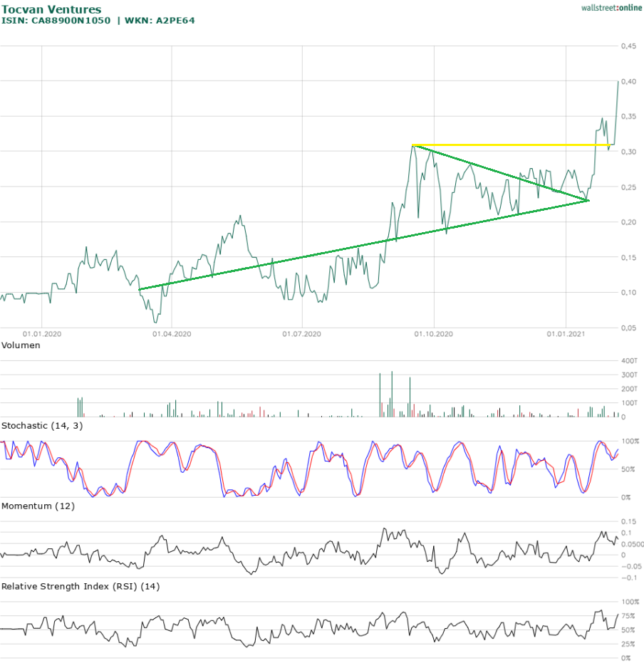Click the 400T volume axis label
The width and height of the screenshot is (644, 663).
[629, 360]
